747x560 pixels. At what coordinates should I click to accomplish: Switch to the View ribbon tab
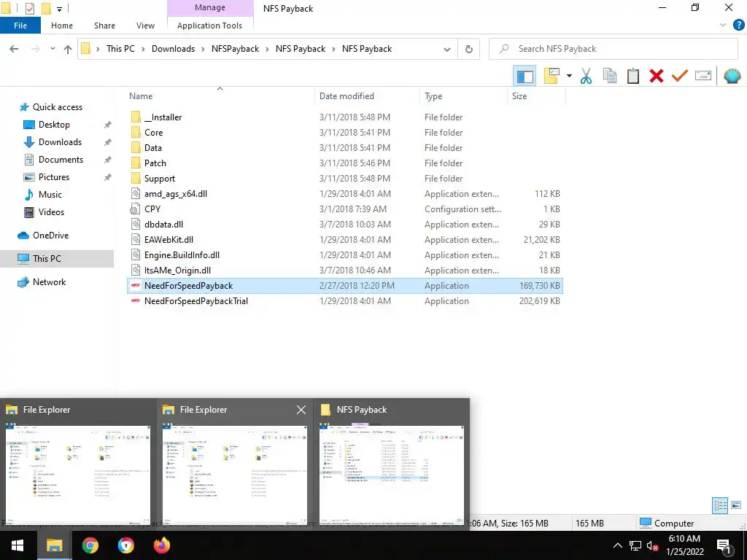click(x=145, y=26)
